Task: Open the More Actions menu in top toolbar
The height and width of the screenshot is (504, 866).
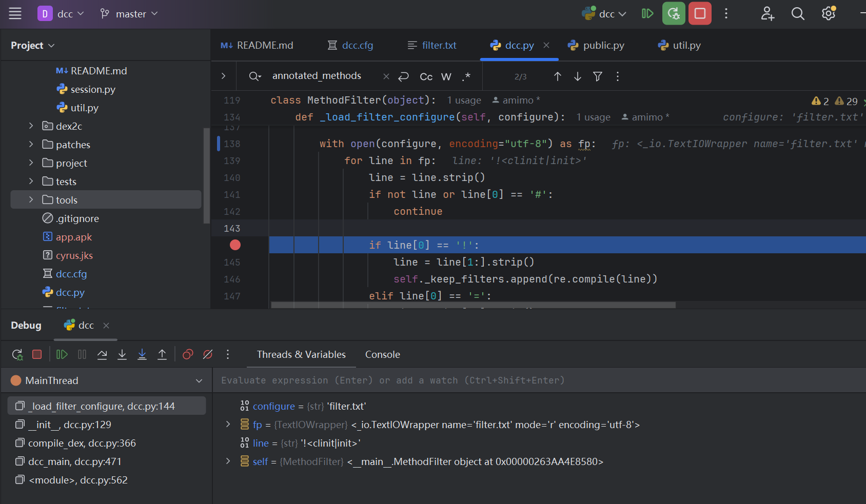Action: point(726,14)
